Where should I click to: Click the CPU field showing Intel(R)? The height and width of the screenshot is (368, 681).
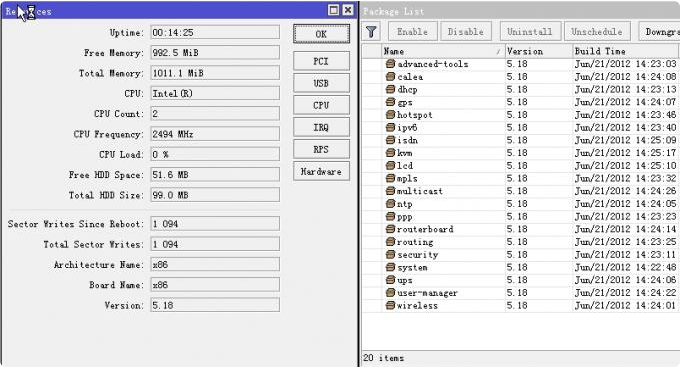tap(215, 93)
